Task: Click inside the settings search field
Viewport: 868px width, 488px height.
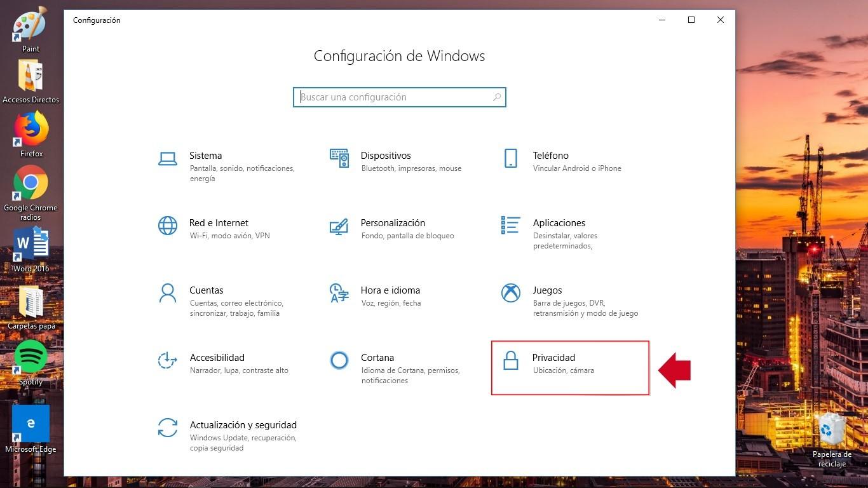Action: click(388, 97)
